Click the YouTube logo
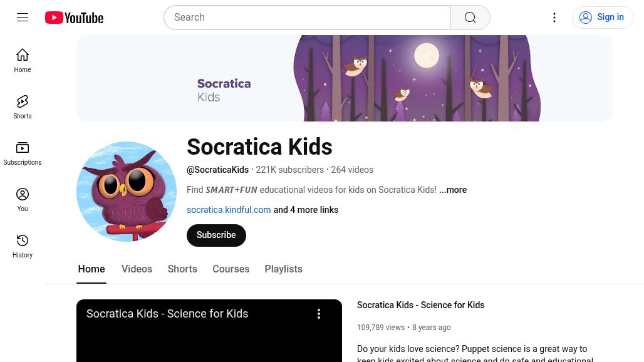The width and height of the screenshot is (644, 362). tap(74, 18)
